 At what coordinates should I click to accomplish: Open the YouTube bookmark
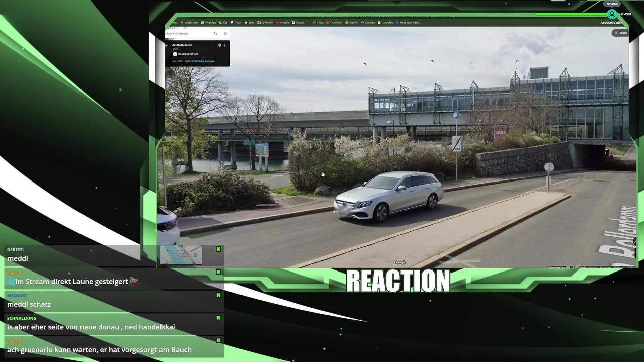click(x=282, y=23)
